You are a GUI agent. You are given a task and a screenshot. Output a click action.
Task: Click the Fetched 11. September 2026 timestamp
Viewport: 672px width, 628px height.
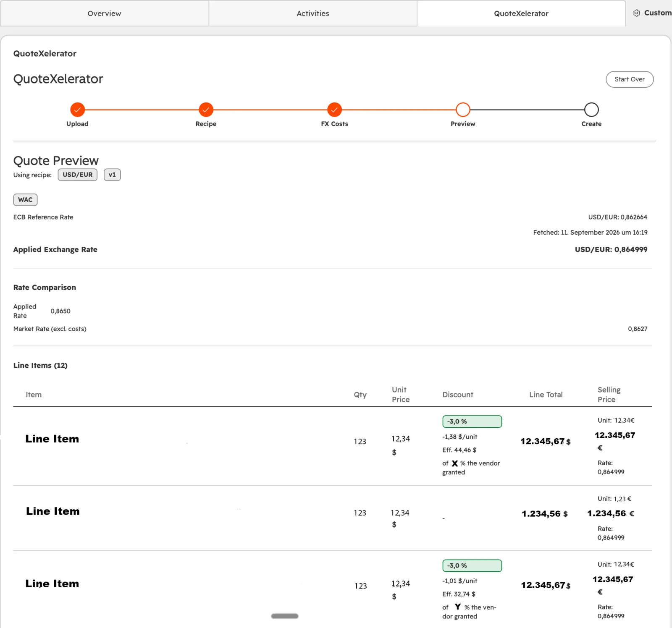click(x=590, y=232)
